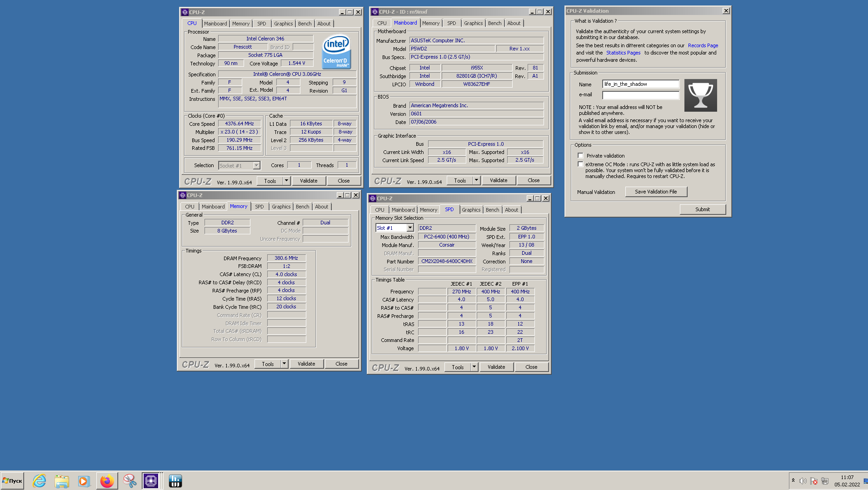Switch to Bench tab in CPU-tab window
The image size is (868, 490).
tap(305, 24)
